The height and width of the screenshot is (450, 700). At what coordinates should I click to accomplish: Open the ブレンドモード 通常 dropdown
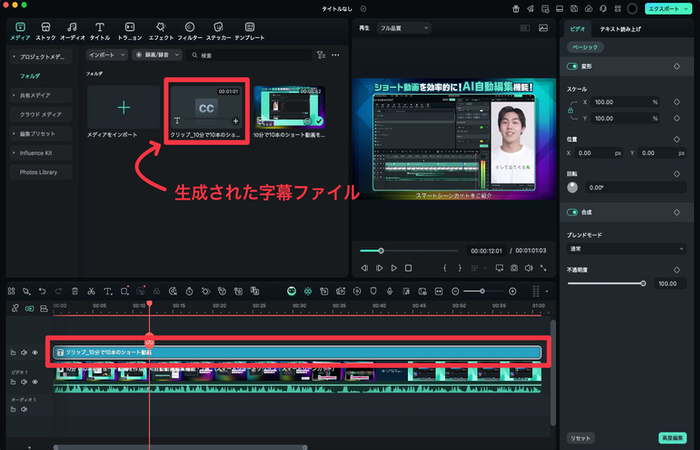pos(627,248)
